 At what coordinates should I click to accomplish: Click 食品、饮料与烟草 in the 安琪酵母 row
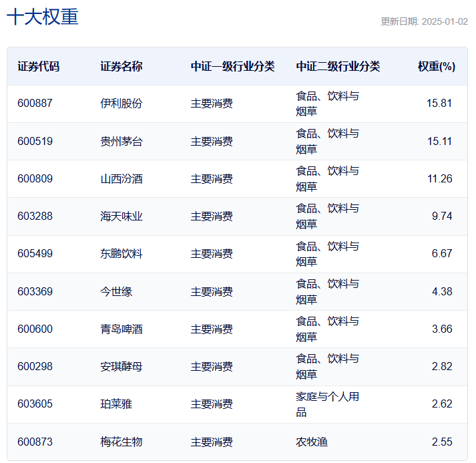pos(328,366)
